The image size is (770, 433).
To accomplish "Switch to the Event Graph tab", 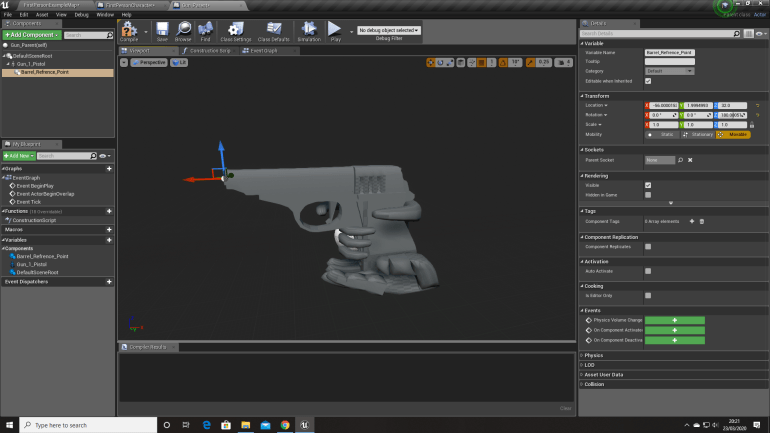I will (264, 51).
